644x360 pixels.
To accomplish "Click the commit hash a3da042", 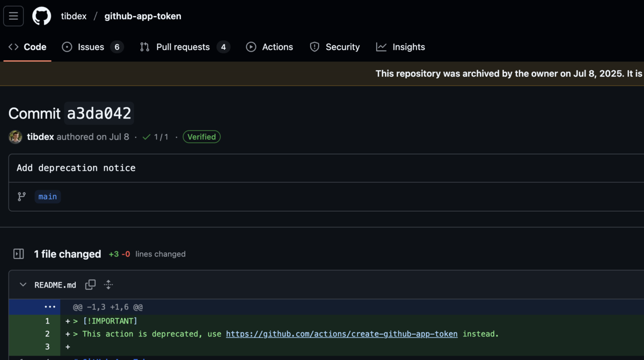I will (99, 114).
